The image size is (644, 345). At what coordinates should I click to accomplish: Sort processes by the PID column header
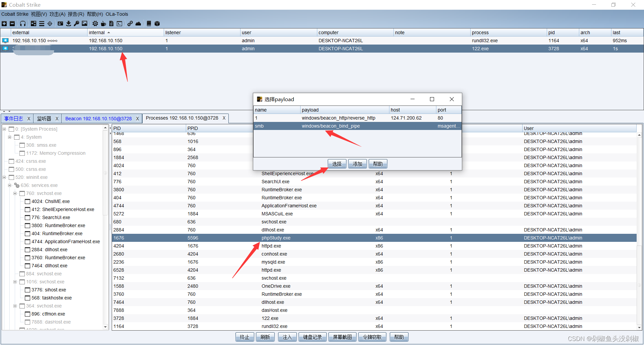149,128
